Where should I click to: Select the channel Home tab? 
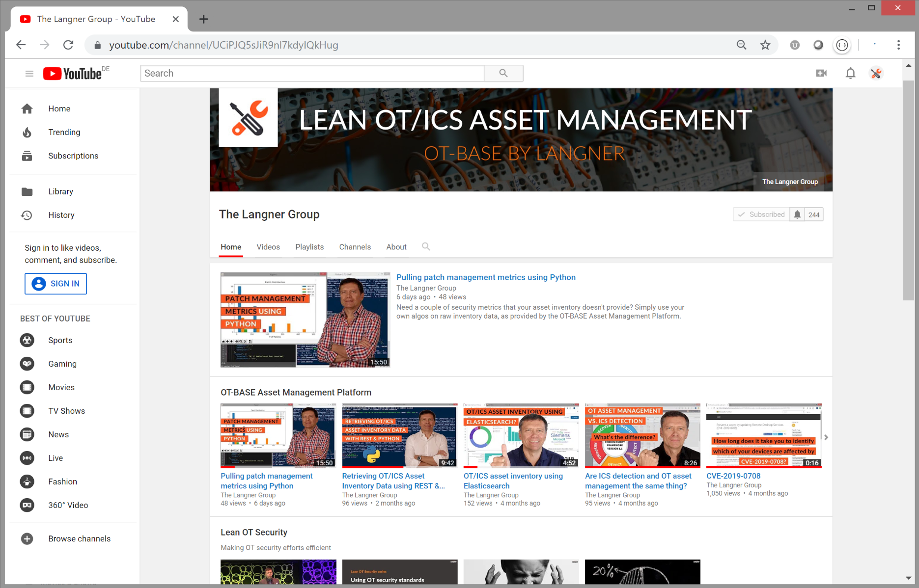[231, 247]
